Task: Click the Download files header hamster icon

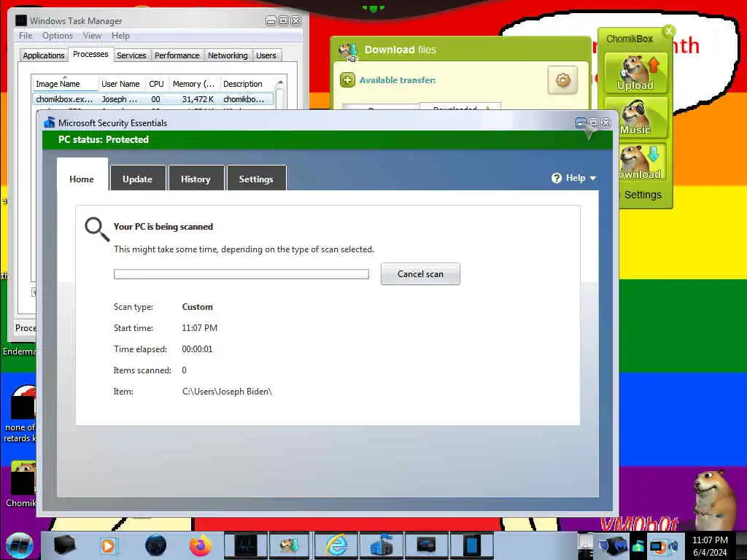Action: point(348,51)
